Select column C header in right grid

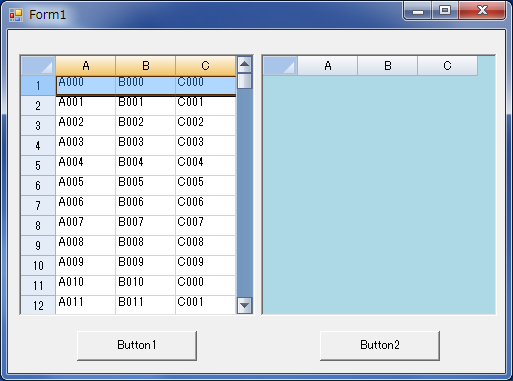pyautogui.click(x=448, y=66)
